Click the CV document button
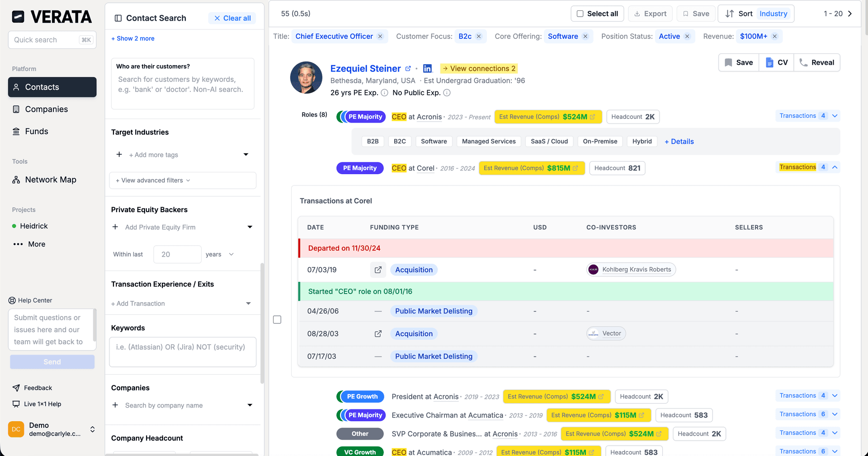 (776, 62)
